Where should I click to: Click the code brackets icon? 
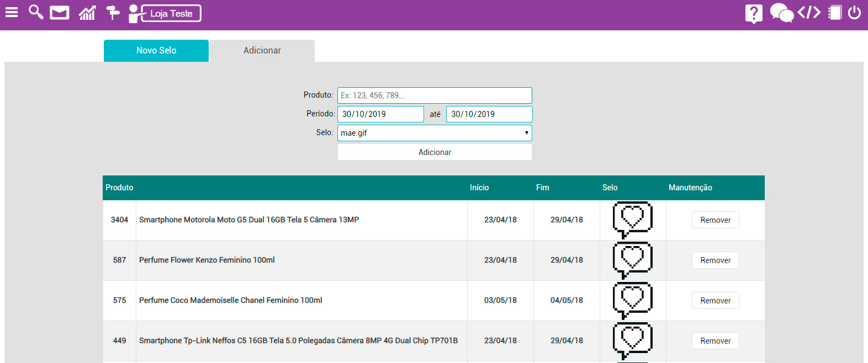(809, 13)
